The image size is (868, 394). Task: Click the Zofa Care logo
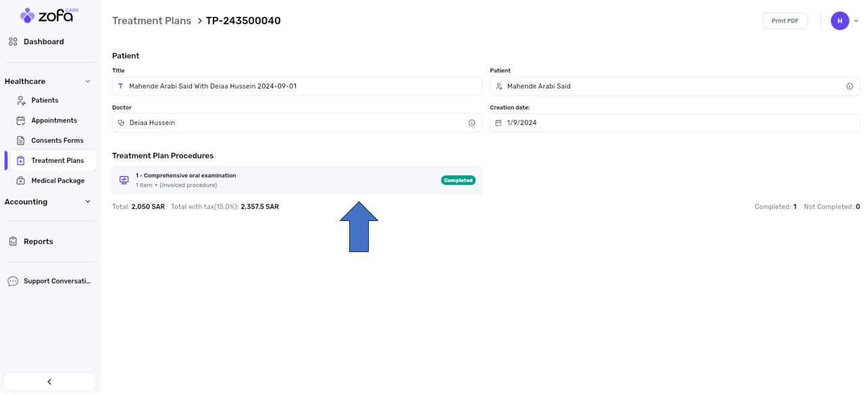click(x=49, y=15)
